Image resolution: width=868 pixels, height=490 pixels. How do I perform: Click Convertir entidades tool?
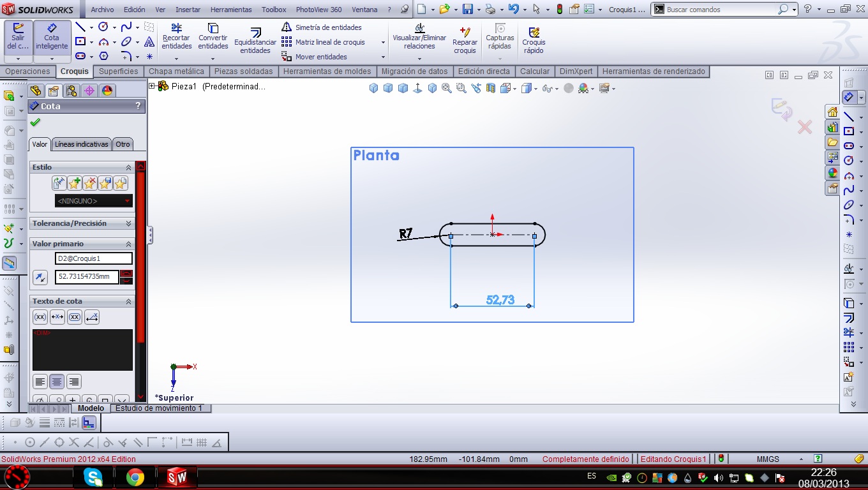coord(213,37)
